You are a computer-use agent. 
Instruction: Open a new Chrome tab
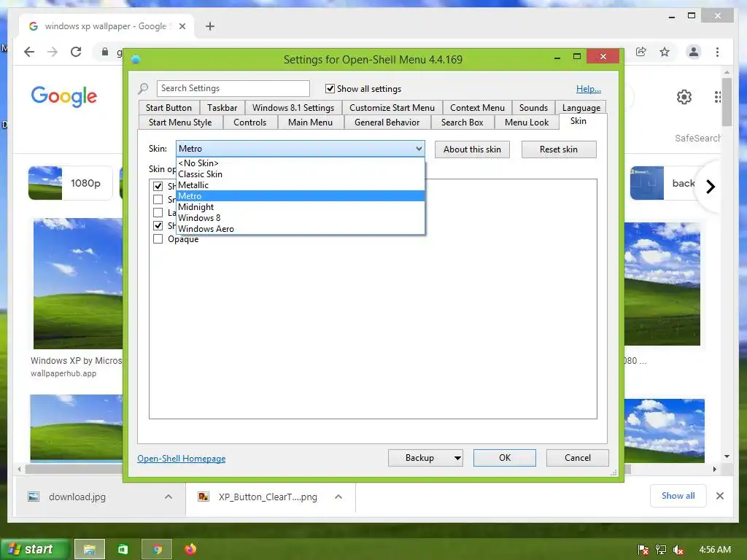210,26
